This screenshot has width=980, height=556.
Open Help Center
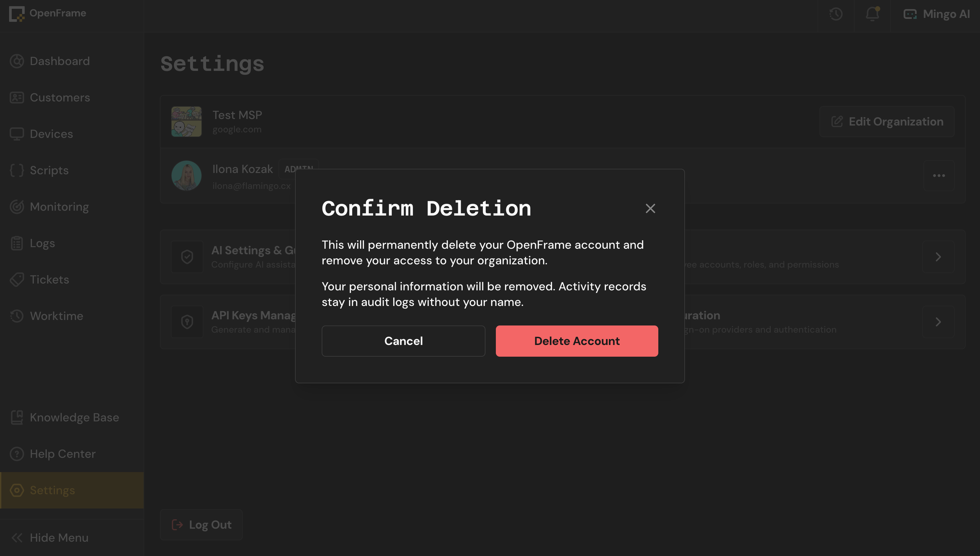tap(72, 454)
